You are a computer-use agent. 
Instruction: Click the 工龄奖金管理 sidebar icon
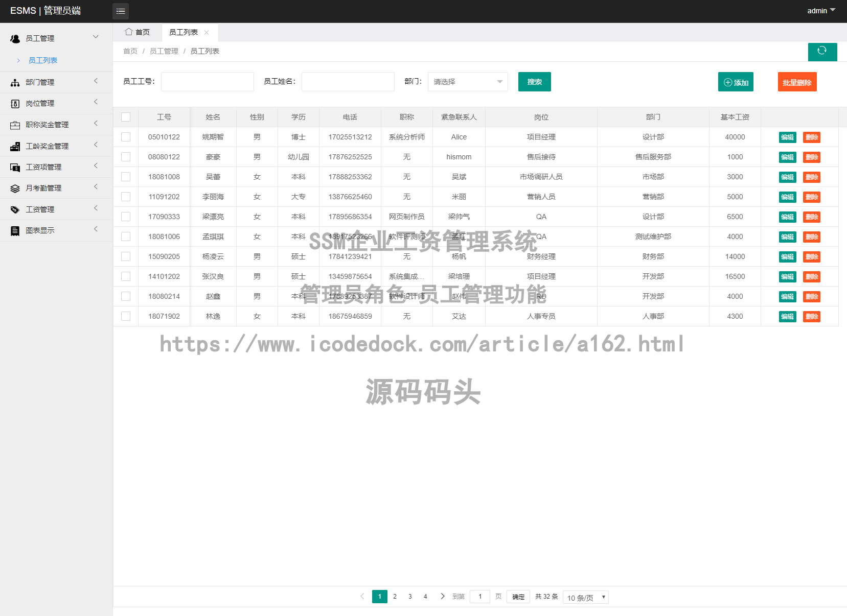[15, 147]
